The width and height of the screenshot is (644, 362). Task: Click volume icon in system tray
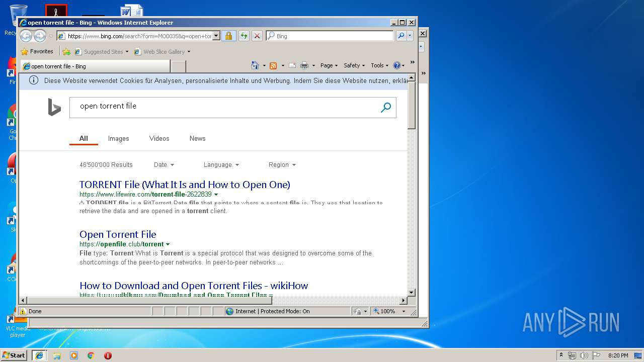(584, 355)
